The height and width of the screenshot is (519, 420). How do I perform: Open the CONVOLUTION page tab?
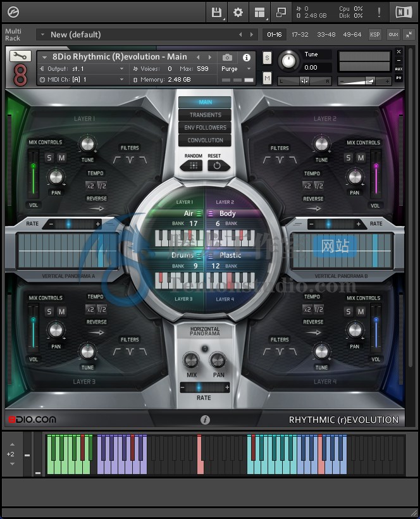coord(205,141)
